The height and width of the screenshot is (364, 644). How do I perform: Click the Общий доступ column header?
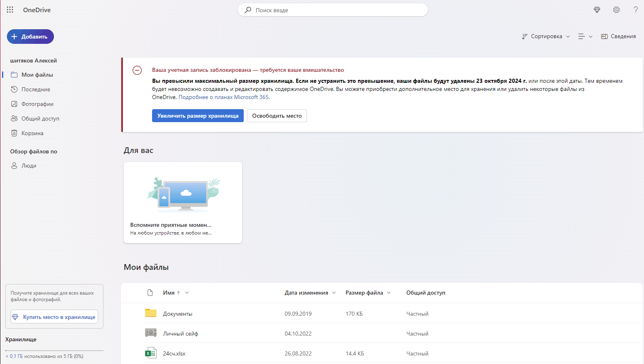coord(426,293)
